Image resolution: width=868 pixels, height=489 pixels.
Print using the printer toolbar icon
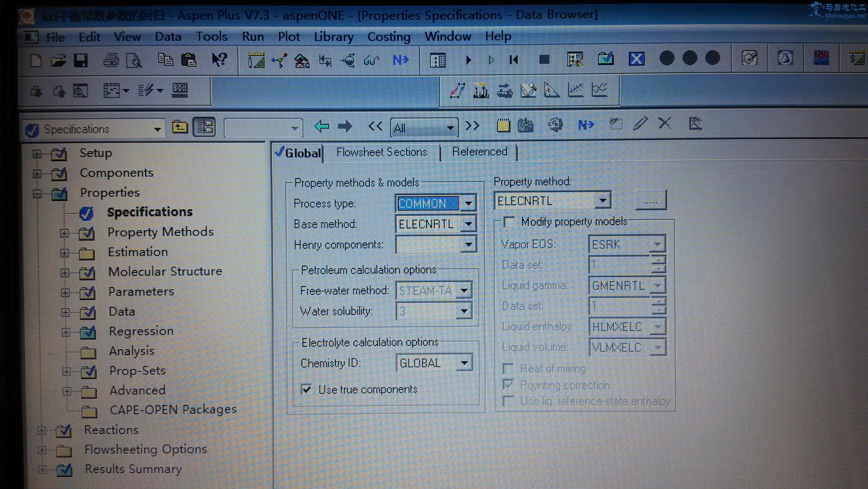tap(111, 61)
